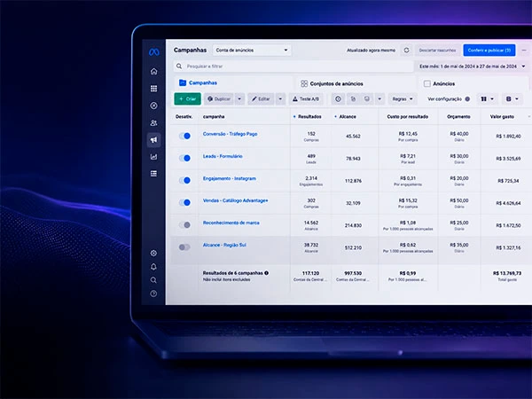Image resolution: width=532 pixels, height=399 pixels.
Task: Click the clock history icon in toolbar
Action: coord(338,99)
